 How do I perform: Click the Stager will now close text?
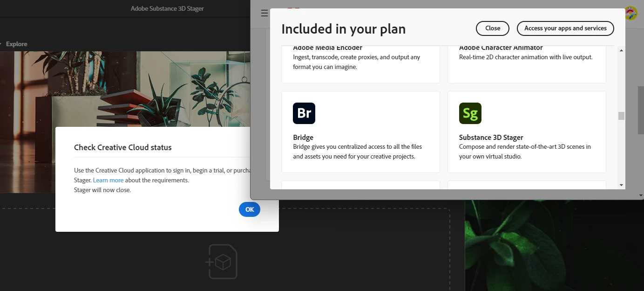102,190
